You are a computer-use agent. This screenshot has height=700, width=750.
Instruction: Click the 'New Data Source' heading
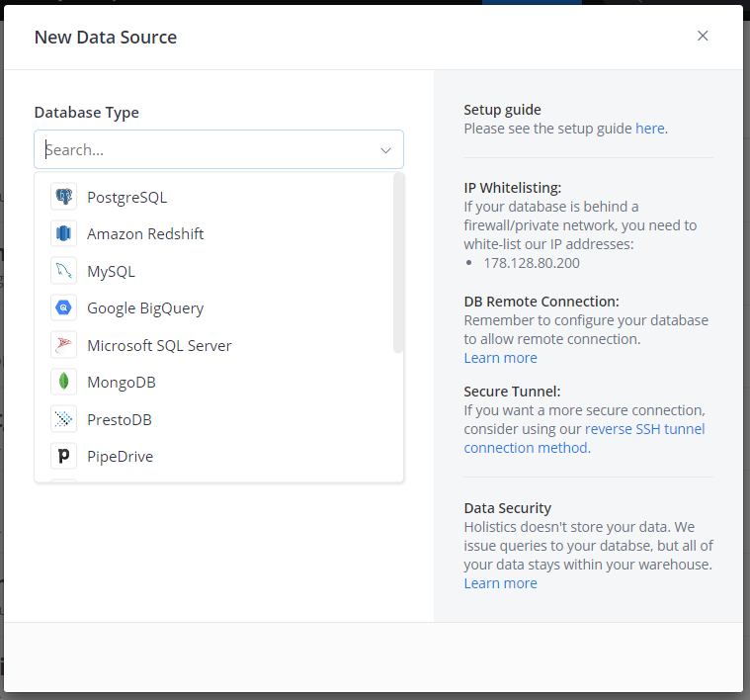(106, 38)
